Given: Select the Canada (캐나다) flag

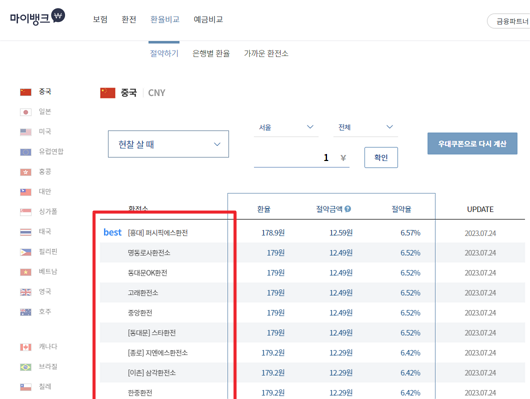Looking at the screenshot, I should tap(26, 347).
